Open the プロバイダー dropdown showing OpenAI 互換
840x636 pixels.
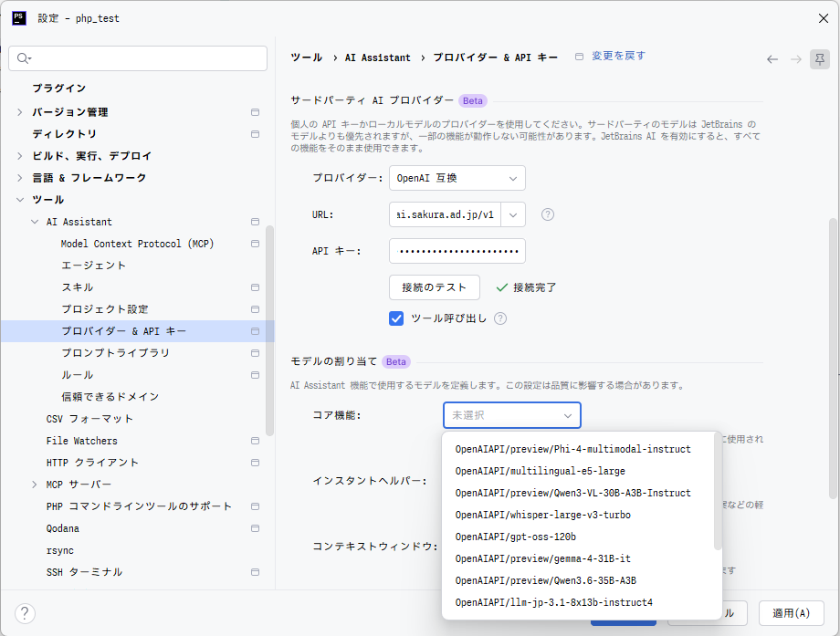point(457,178)
